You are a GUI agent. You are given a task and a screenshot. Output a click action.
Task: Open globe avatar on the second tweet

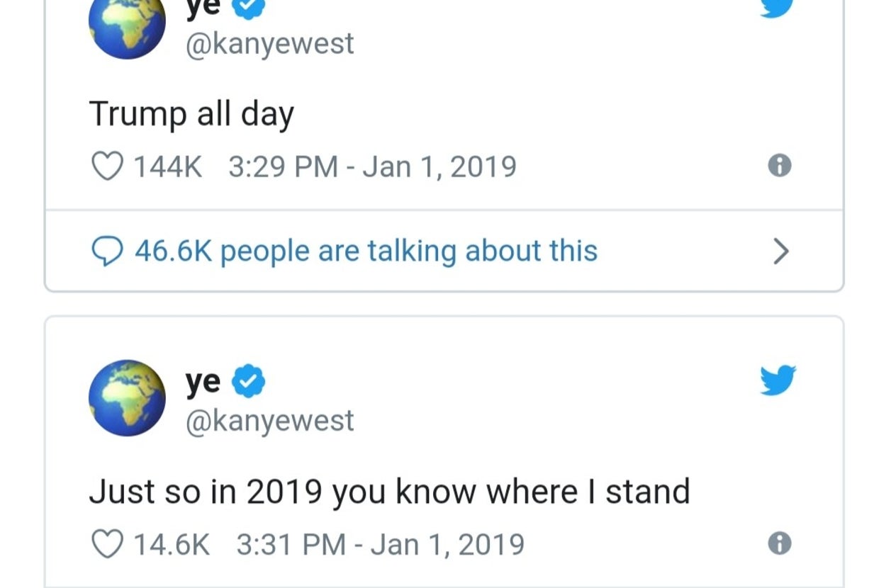(127, 397)
